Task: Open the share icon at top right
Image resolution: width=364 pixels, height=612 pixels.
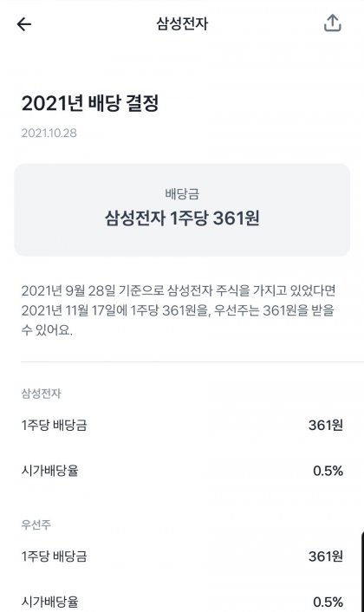Action: click(x=333, y=23)
